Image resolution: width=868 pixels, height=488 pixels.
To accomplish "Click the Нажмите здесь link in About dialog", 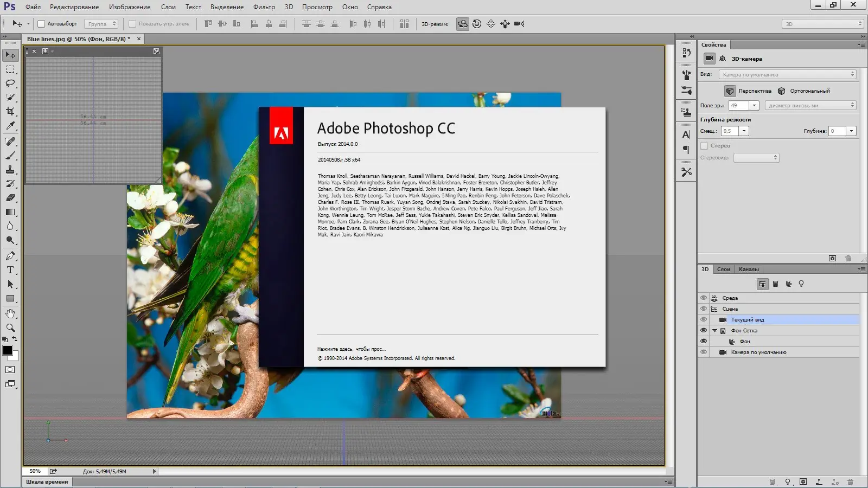I will pos(351,349).
